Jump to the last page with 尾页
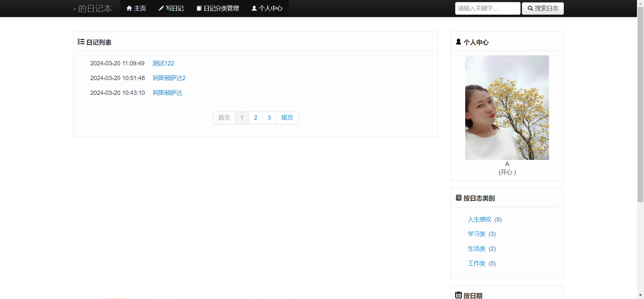The image size is (644, 299). [287, 118]
